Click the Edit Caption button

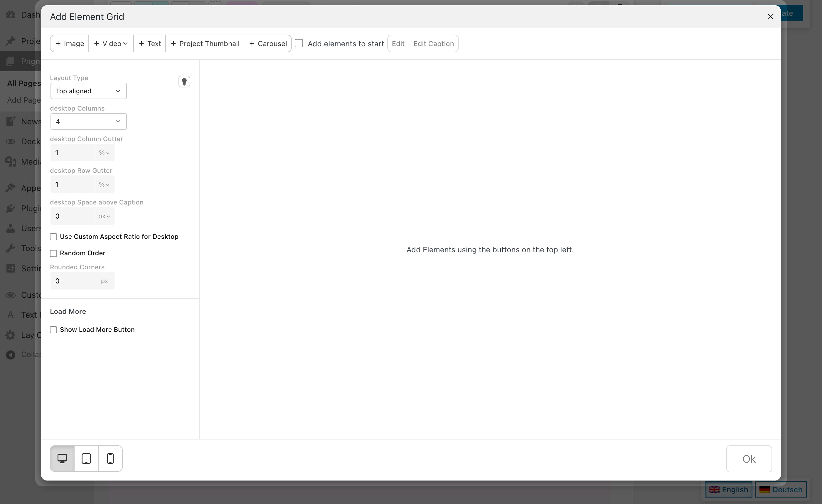pyautogui.click(x=434, y=43)
